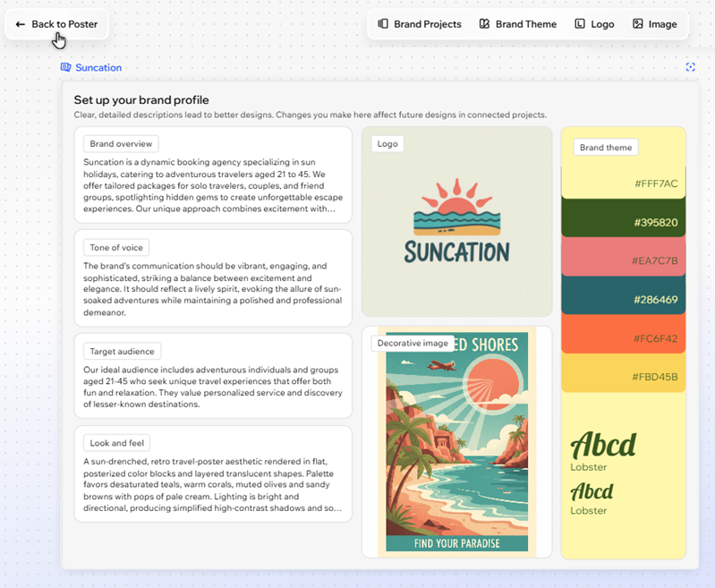Image resolution: width=715 pixels, height=588 pixels.
Task: Click the Logo label tag
Action: [387, 144]
